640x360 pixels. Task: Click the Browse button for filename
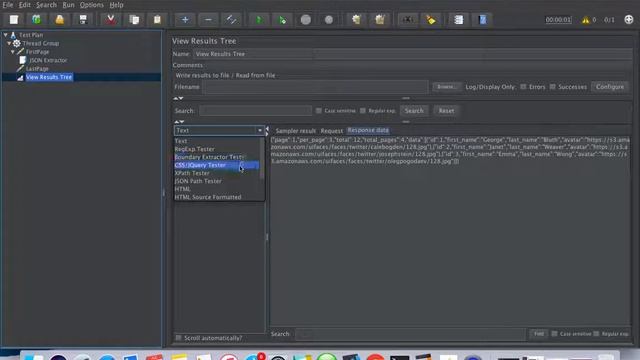pos(446,87)
